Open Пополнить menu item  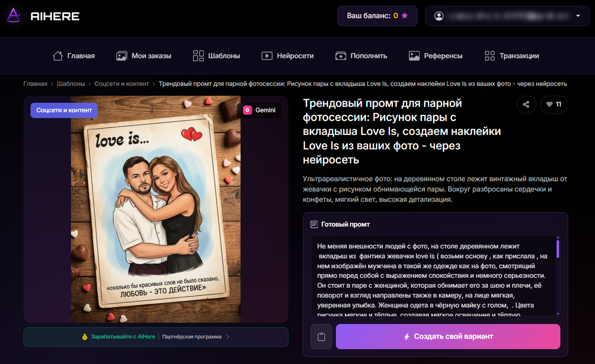coord(361,56)
